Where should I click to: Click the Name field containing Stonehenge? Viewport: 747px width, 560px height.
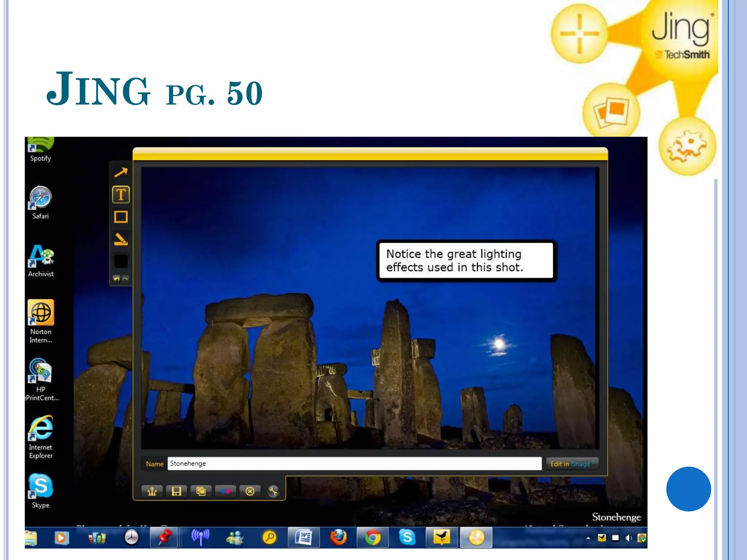pyautogui.click(x=354, y=463)
